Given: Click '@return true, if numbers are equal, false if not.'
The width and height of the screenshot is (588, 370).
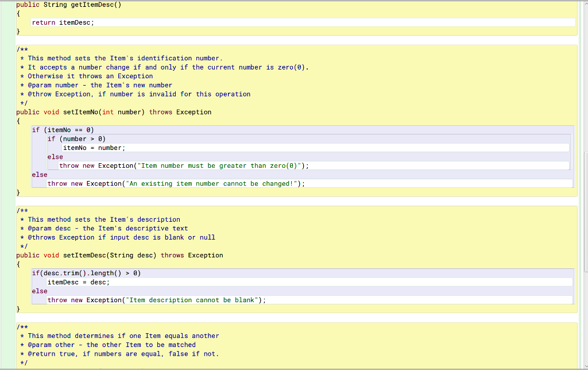Looking at the screenshot, I should 123,354.
